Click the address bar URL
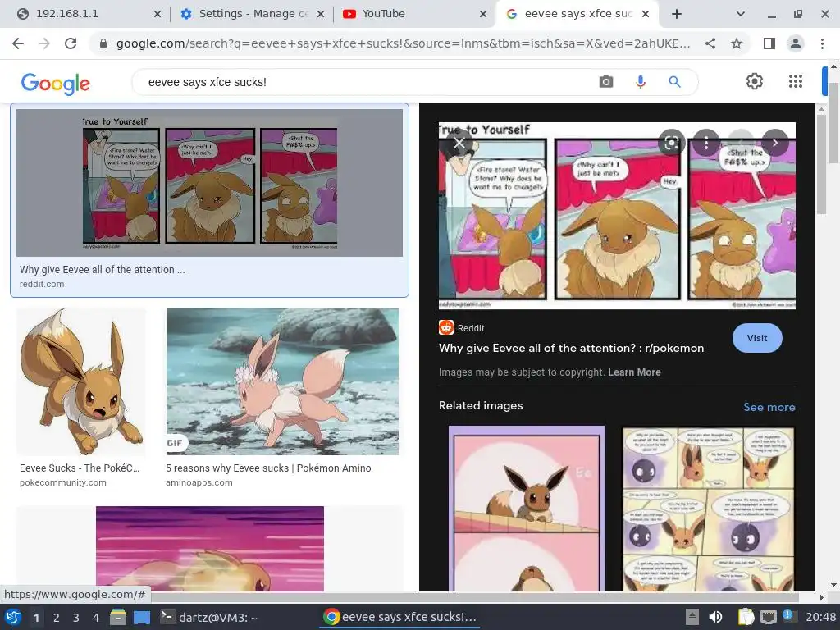Image resolution: width=840 pixels, height=630 pixels. click(403, 43)
